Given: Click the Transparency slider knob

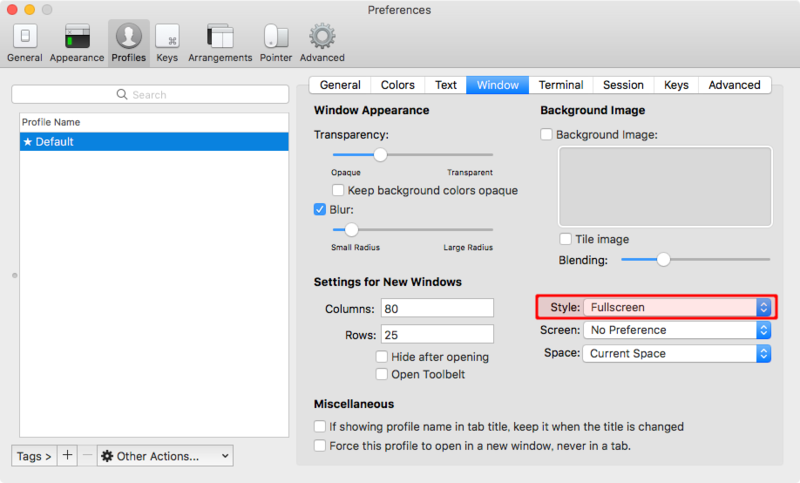Looking at the screenshot, I should pyautogui.click(x=380, y=155).
